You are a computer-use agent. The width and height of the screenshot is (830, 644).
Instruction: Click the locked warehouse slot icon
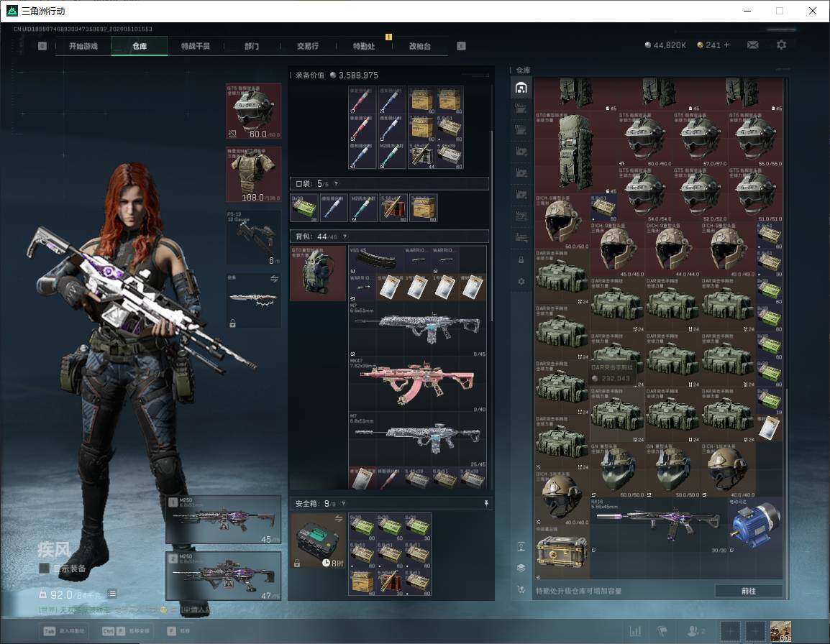(521, 259)
